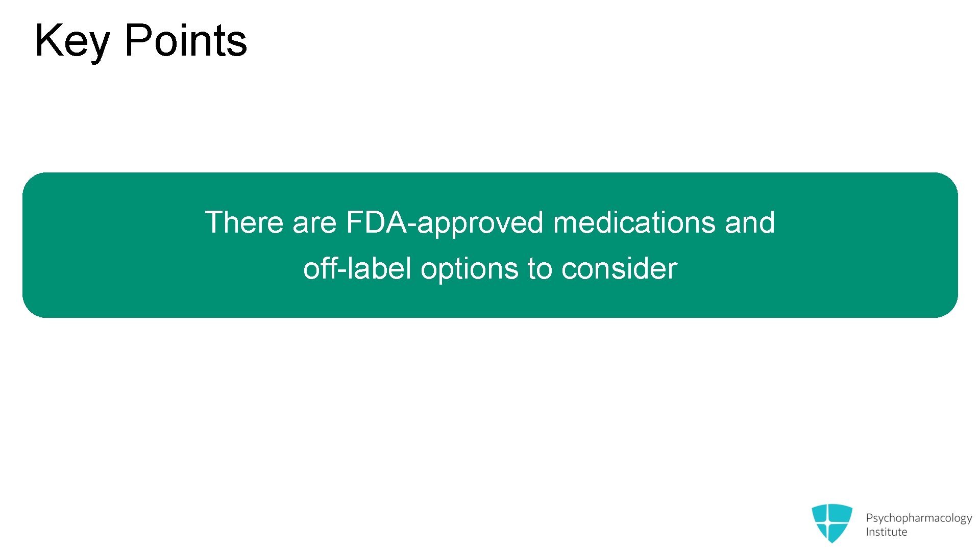
Task: Click the "Psychopharmacology" logo text
Action: coord(919,518)
